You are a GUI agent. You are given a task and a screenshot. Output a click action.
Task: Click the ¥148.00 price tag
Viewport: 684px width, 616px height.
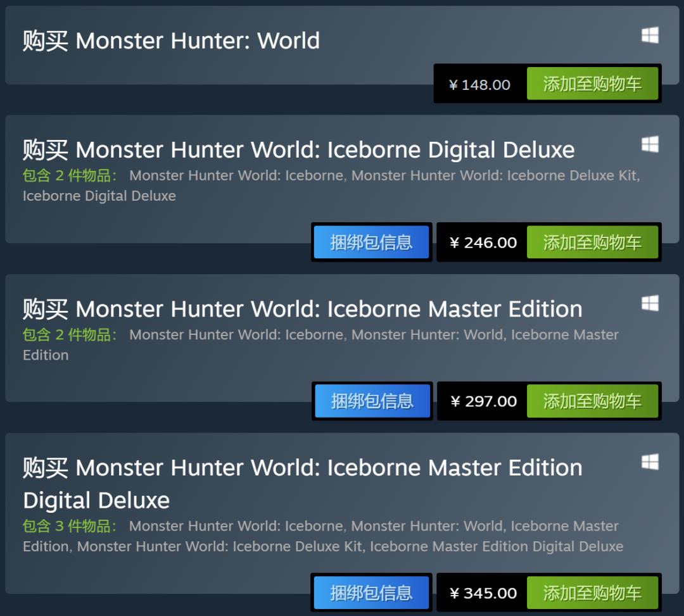point(479,85)
